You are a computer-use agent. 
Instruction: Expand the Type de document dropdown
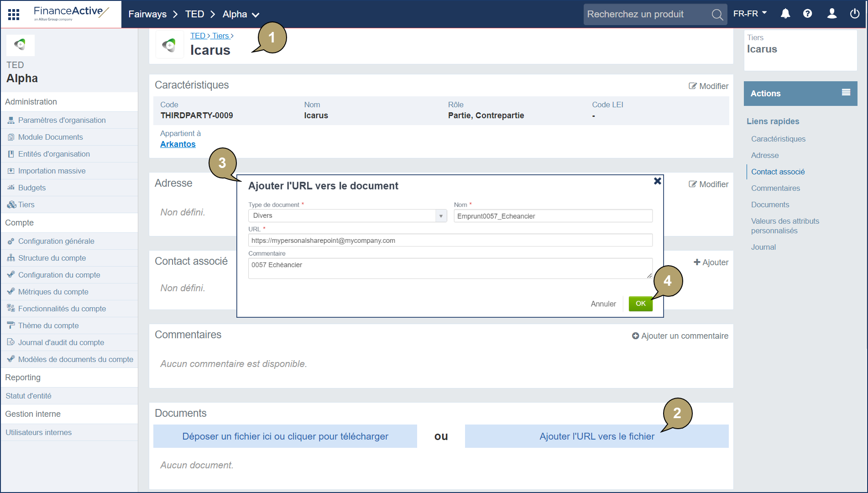441,216
